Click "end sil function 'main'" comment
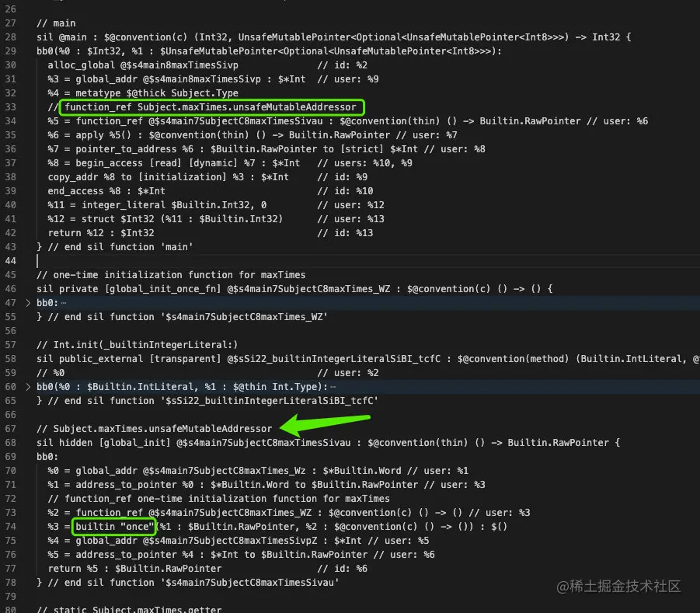Viewport: 700px width, 613px height. [129, 247]
